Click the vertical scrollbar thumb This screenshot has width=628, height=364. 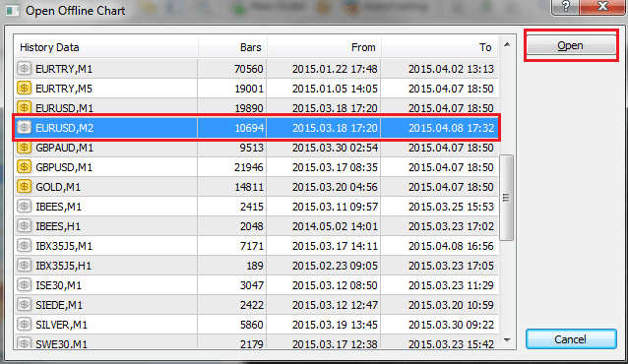coord(507,198)
